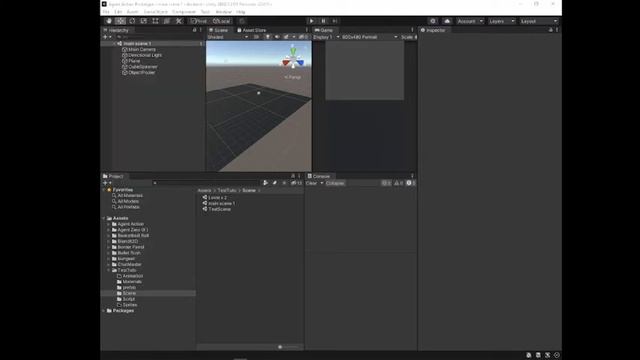Open the Assets menu

click(133, 12)
